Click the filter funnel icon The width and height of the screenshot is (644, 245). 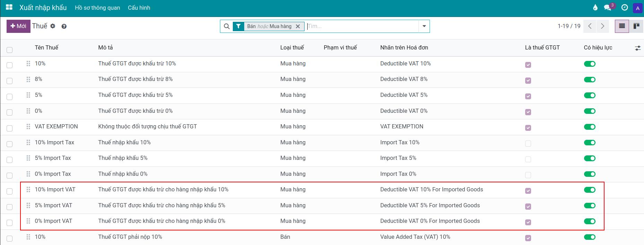click(238, 26)
